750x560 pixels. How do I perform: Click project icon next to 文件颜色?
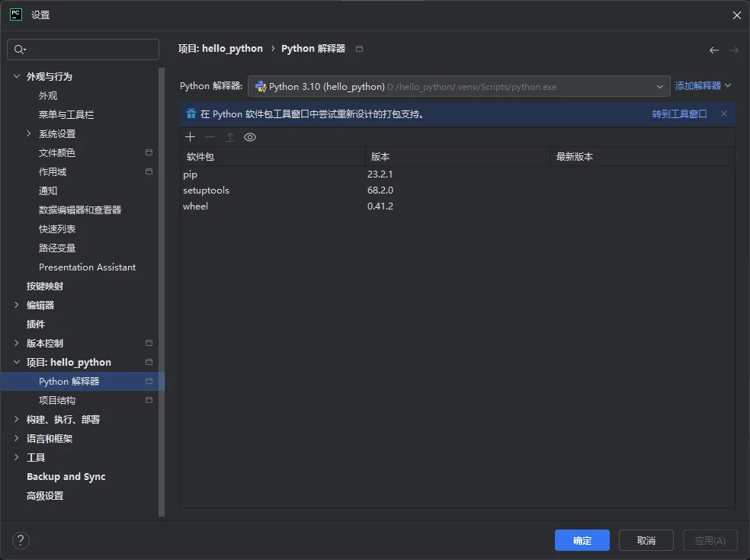click(149, 152)
